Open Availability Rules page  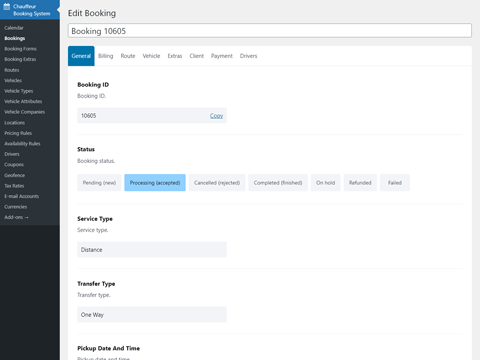coord(22,144)
